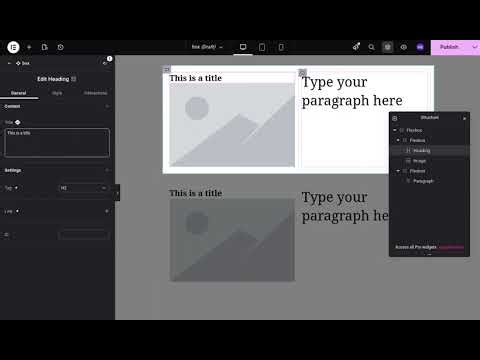Collapse the top-level Flexbox tree arrow

[x=395, y=130]
